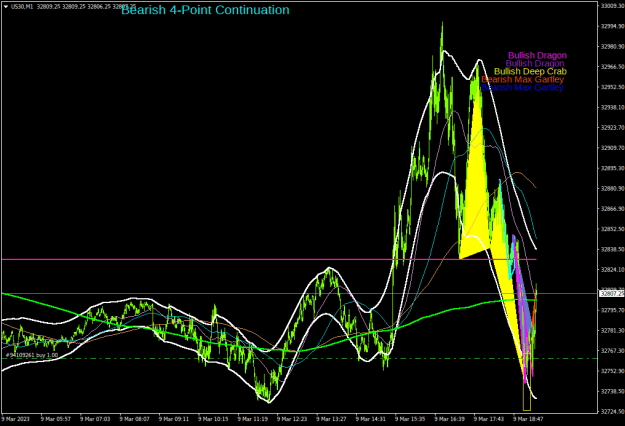Click the 9 Mar 18:47 time label
The image size is (625, 426).
point(528,419)
